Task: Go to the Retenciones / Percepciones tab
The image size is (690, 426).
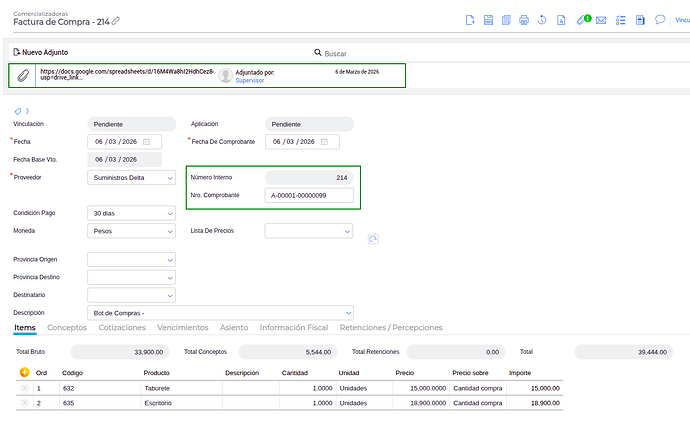Action: 391,327
